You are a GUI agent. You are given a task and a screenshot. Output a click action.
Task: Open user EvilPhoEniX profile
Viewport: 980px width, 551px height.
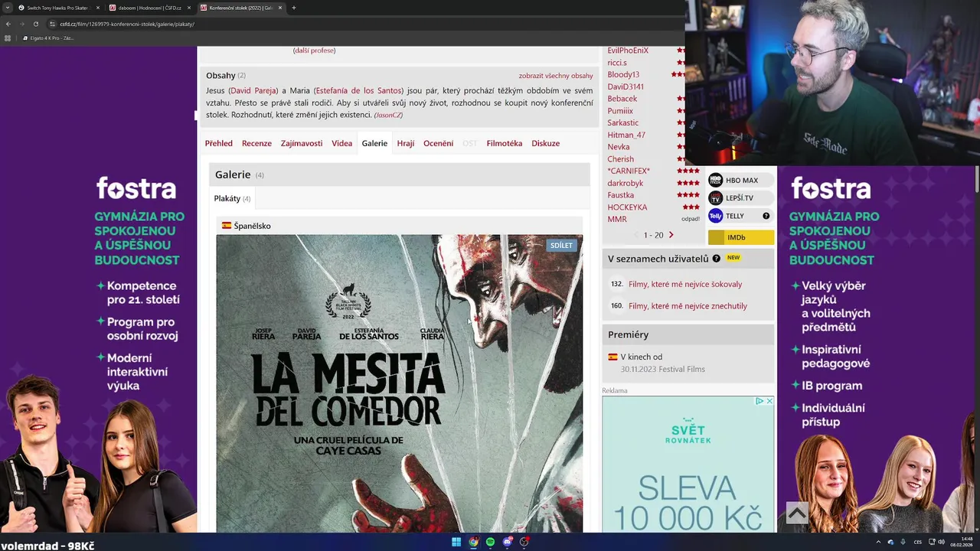[628, 51]
